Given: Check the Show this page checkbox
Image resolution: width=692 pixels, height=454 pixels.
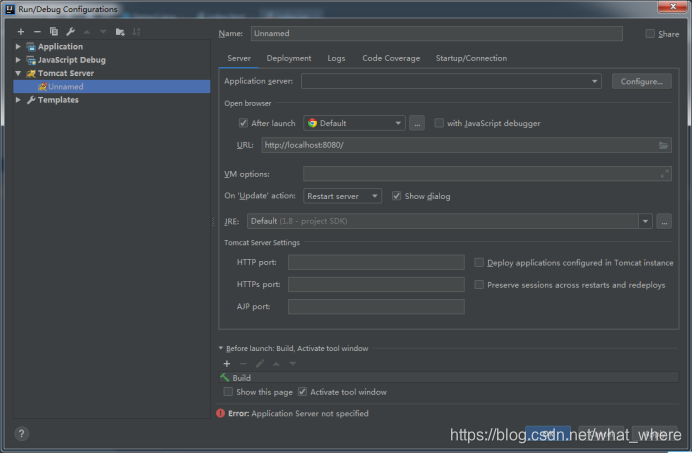Looking at the screenshot, I should [228, 392].
